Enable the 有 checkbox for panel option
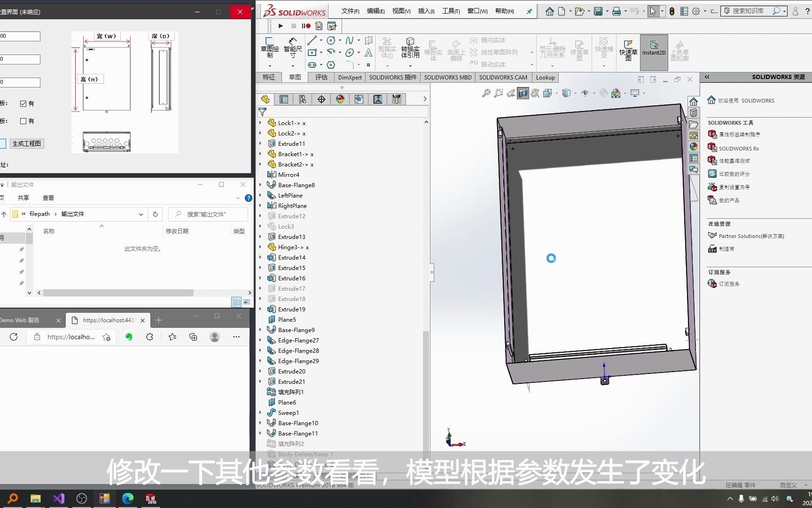Image resolution: width=812 pixels, height=508 pixels. 23,103
